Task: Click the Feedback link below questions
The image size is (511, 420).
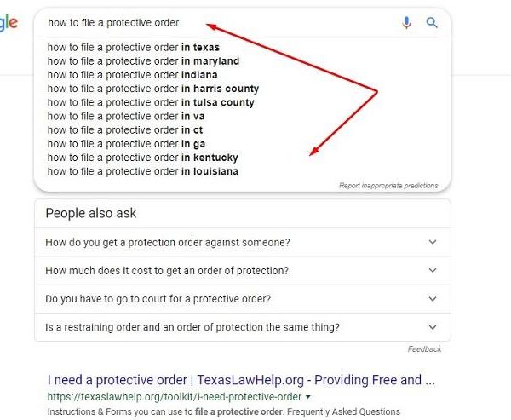Action: pyautogui.click(x=424, y=349)
